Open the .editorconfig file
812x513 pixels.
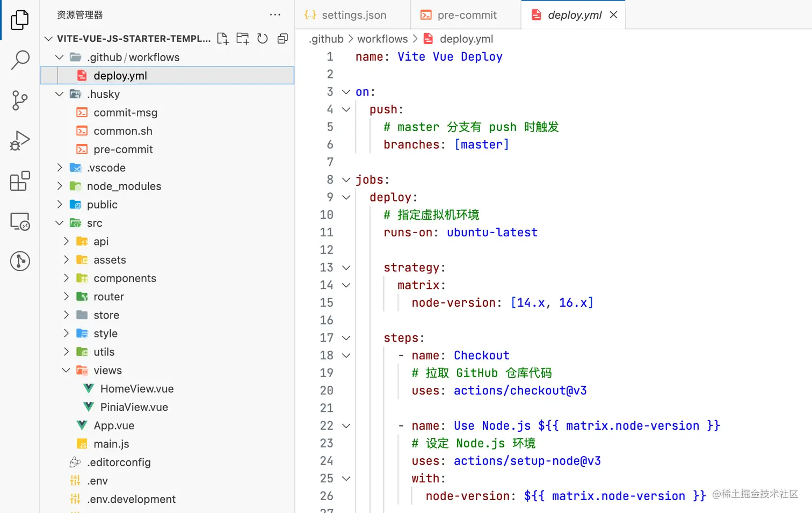(x=167, y=463)
